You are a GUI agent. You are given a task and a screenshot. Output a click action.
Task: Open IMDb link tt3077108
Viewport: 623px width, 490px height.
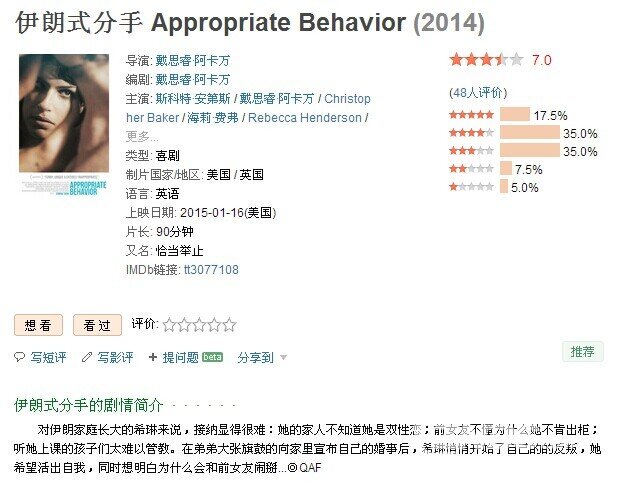pyautogui.click(x=211, y=270)
